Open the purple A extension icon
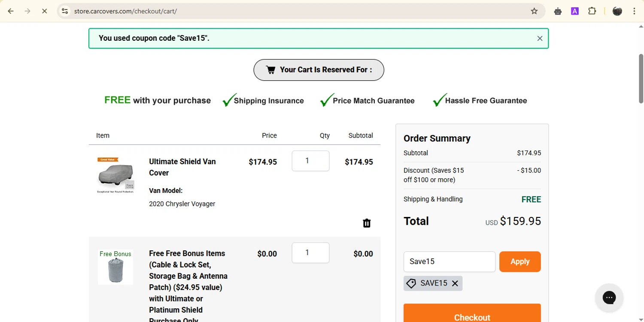Image resolution: width=644 pixels, height=322 pixels. pos(575,11)
